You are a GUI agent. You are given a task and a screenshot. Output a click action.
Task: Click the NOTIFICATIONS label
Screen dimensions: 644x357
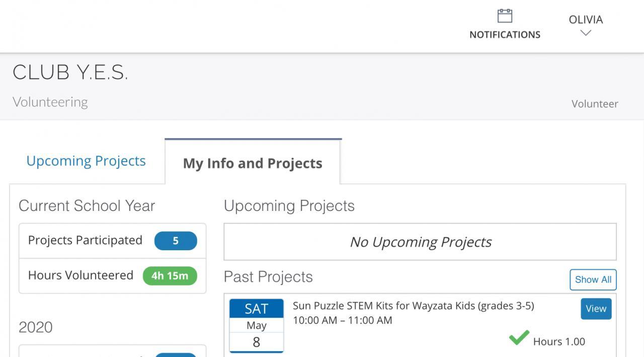(x=505, y=35)
